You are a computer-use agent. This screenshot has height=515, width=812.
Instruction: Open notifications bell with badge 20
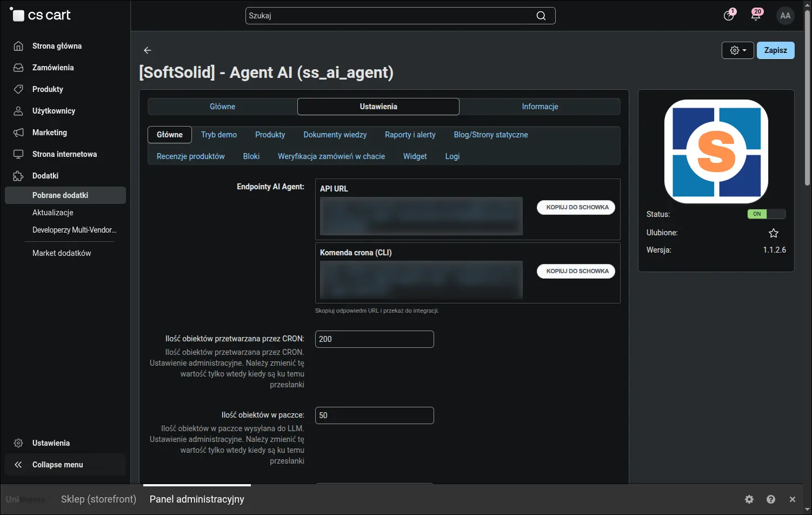click(756, 15)
